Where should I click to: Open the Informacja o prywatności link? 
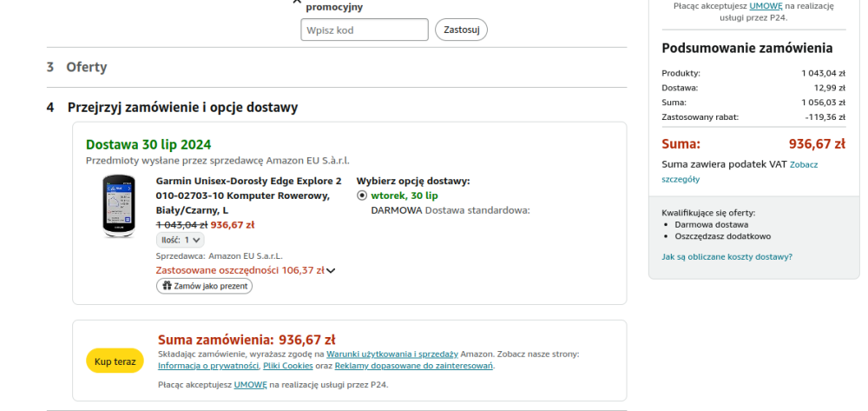[x=207, y=366]
